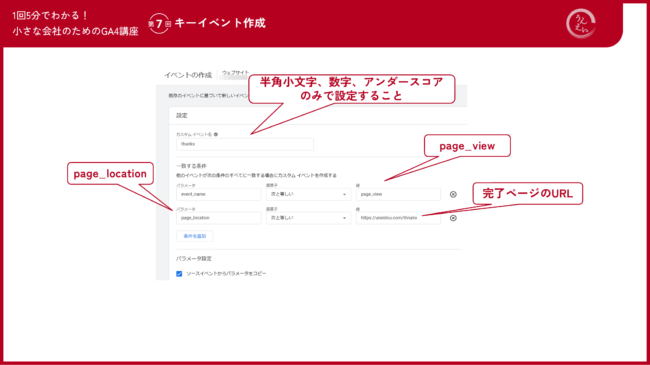
Task: Click the ウェブサイト label near the dialog title
Action: tap(235, 73)
